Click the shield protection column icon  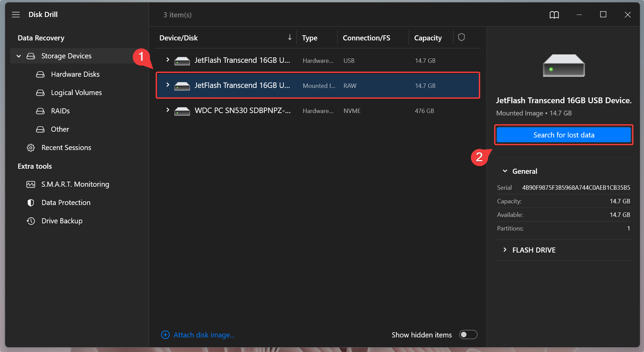click(461, 37)
